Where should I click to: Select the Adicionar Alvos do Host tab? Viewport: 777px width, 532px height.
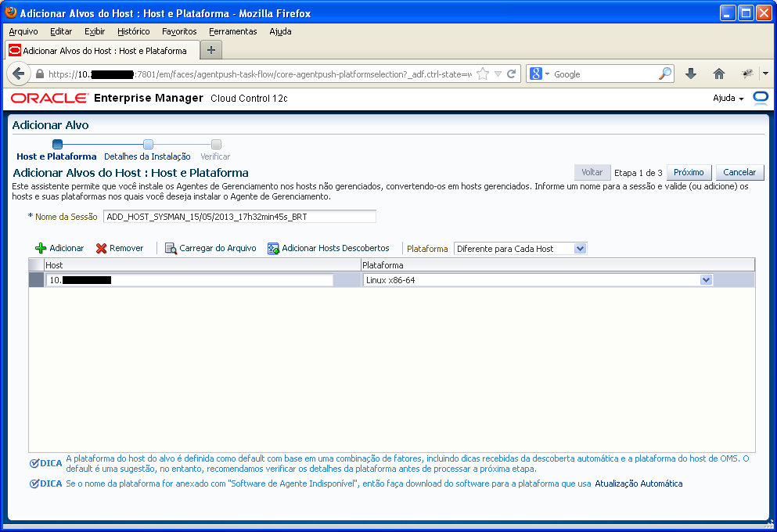point(103,51)
